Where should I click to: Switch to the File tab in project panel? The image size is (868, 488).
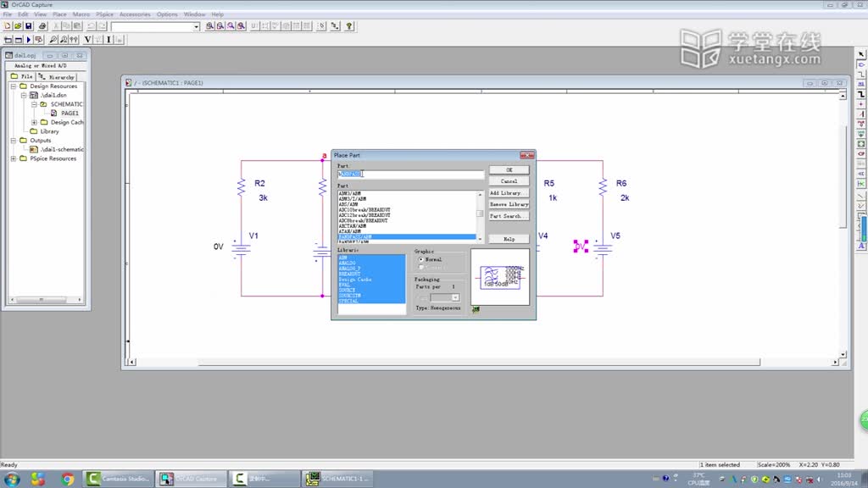pyautogui.click(x=22, y=77)
